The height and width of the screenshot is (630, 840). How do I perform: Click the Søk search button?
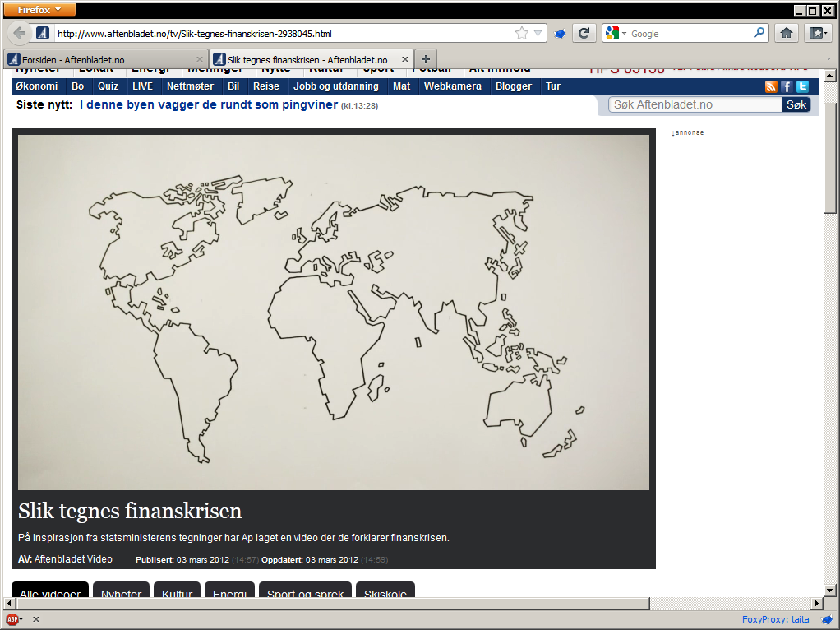pyautogui.click(x=796, y=104)
